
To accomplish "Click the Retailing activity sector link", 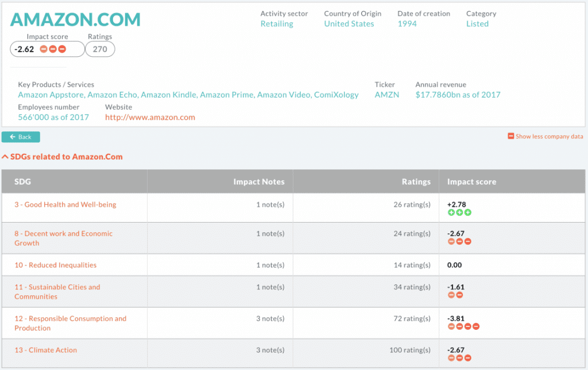I will point(277,24).
